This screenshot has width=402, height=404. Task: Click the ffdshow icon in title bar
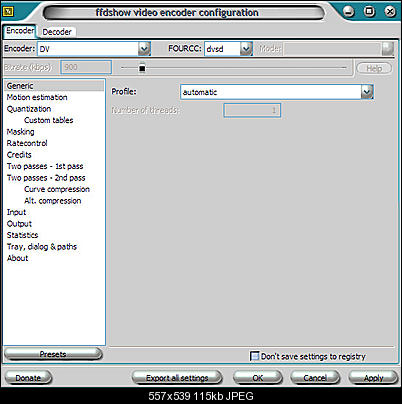[x=8, y=12]
